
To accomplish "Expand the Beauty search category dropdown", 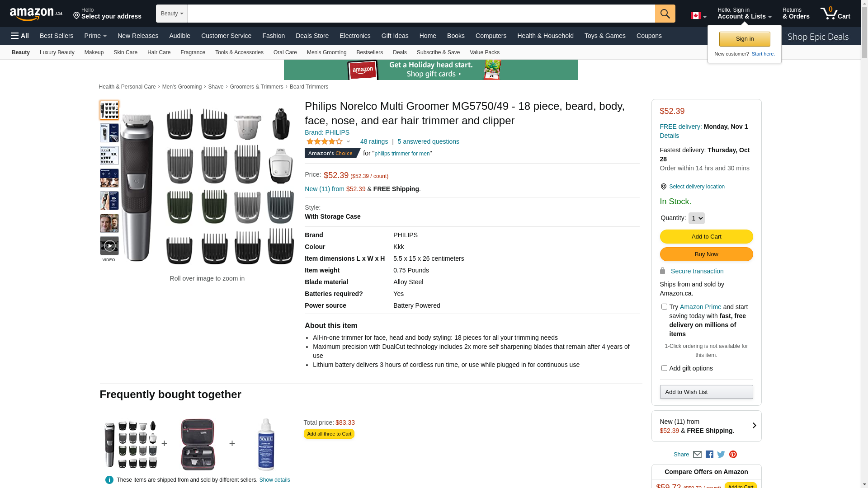I will point(172,14).
